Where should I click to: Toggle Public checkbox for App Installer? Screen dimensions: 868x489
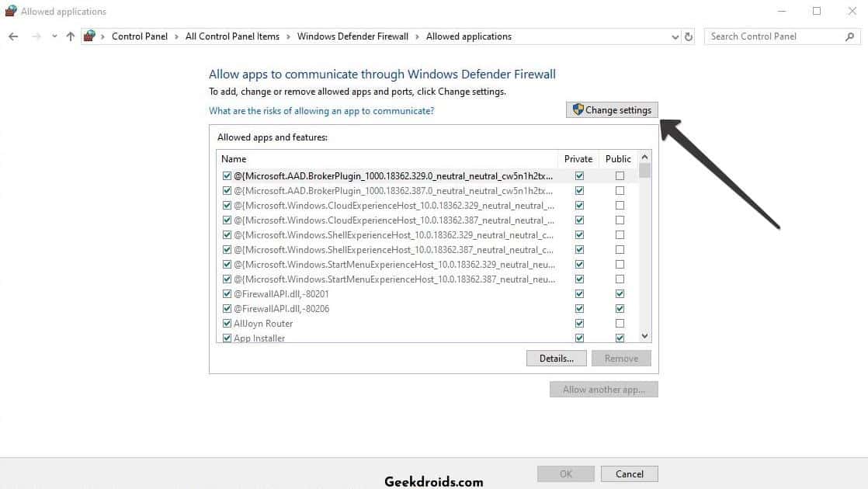point(620,338)
